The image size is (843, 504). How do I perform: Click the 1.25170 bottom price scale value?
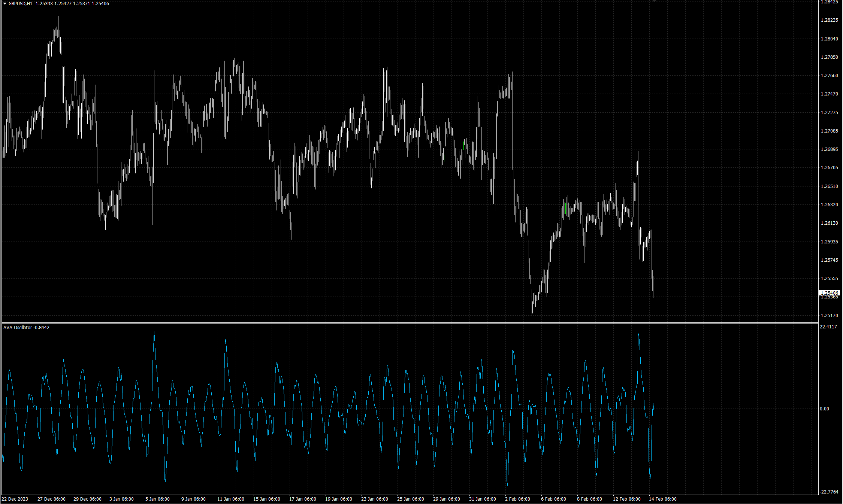pyautogui.click(x=830, y=315)
